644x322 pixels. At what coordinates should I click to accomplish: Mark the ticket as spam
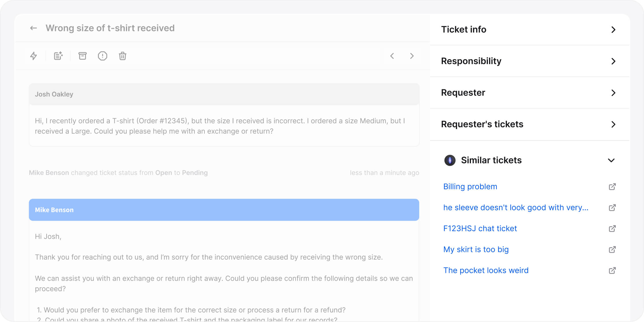click(103, 56)
